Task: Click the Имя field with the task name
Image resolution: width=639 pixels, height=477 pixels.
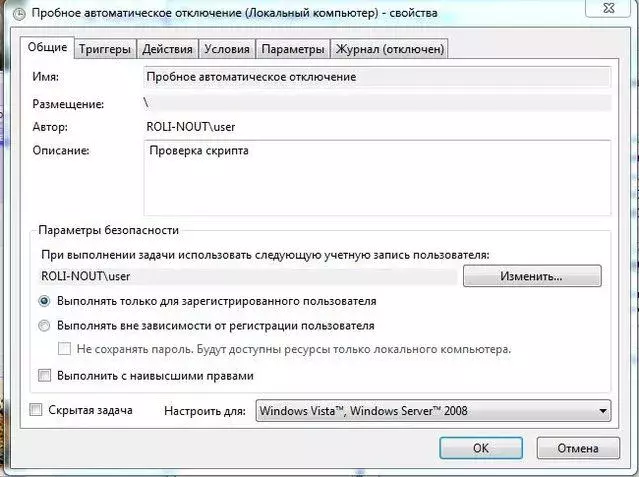Action: [377, 77]
